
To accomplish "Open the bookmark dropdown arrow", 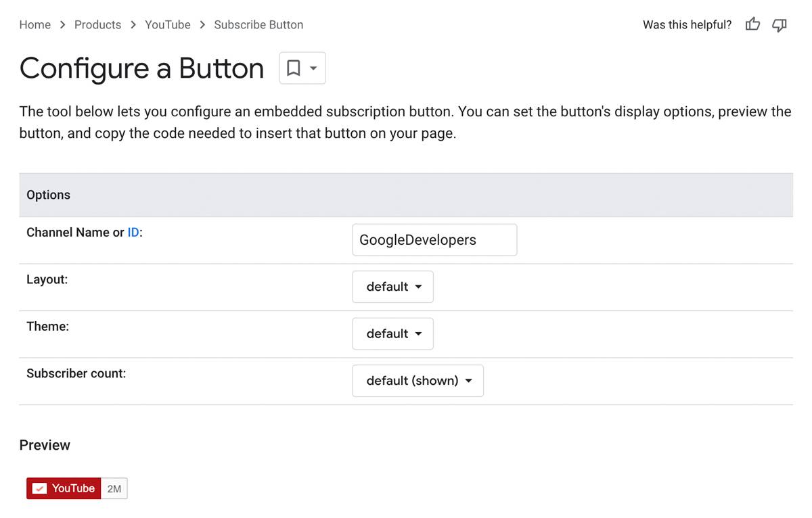I will (313, 68).
